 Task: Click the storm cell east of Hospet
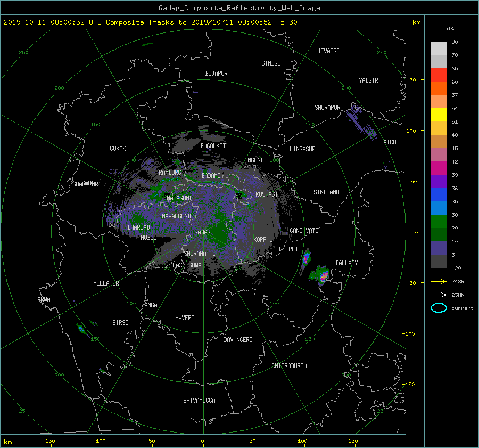[306, 259]
